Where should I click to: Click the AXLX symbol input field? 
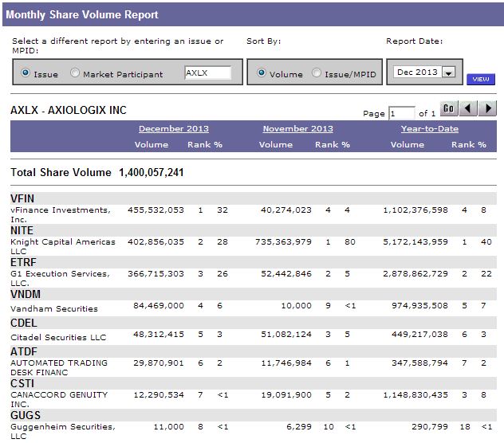coord(207,73)
